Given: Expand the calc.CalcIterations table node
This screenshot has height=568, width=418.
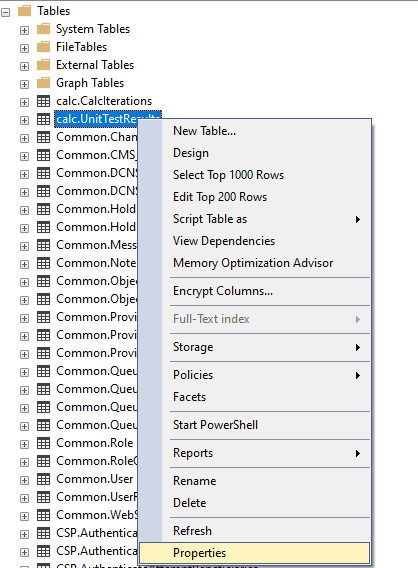Looking at the screenshot, I should coord(24,103).
